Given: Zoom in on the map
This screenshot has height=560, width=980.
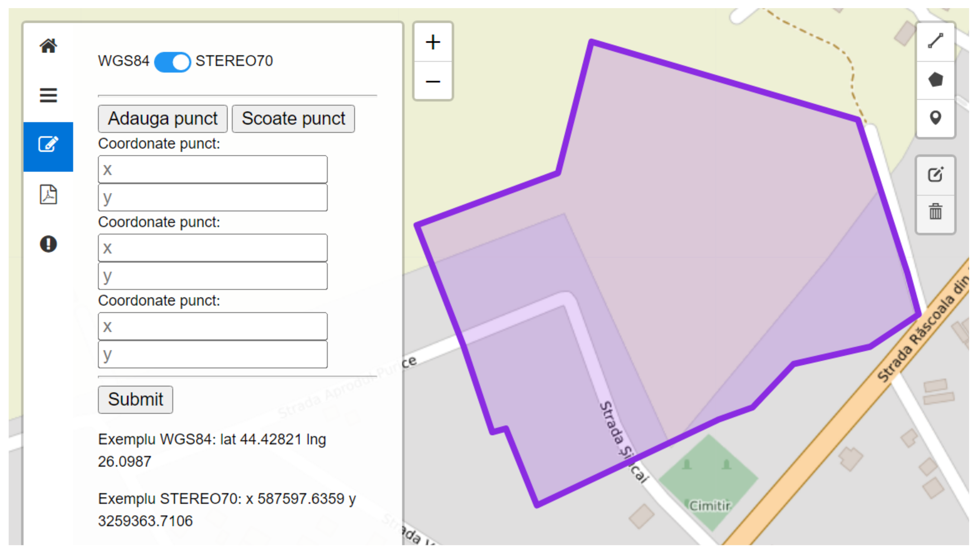Looking at the screenshot, I should pyautogui.click(x=433, y=42).
